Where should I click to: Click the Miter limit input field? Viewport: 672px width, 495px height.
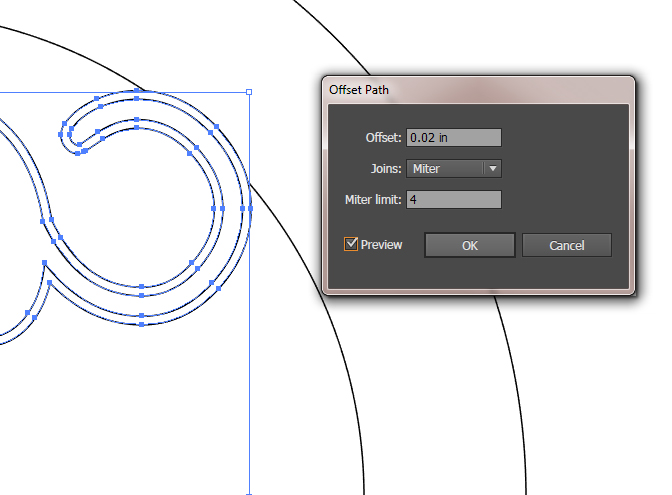tap(454, 199)
